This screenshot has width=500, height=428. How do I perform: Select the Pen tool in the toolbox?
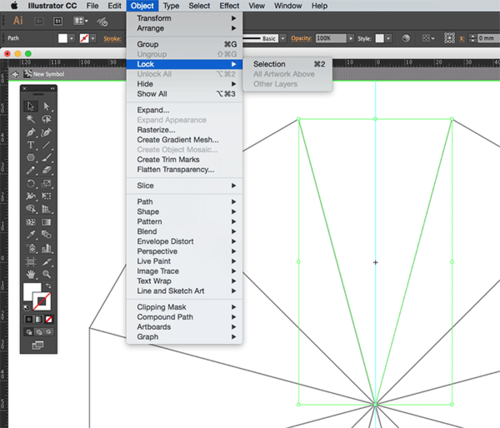point(31,132)
